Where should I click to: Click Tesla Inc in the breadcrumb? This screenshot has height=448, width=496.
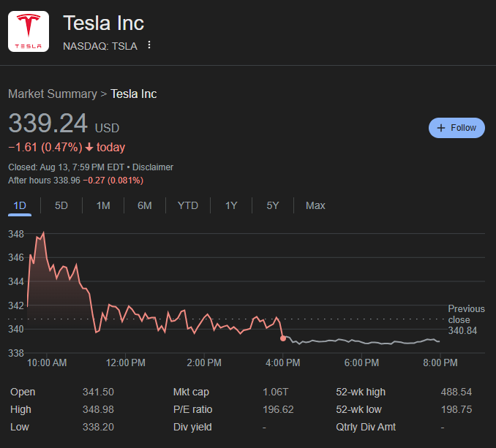133,94
